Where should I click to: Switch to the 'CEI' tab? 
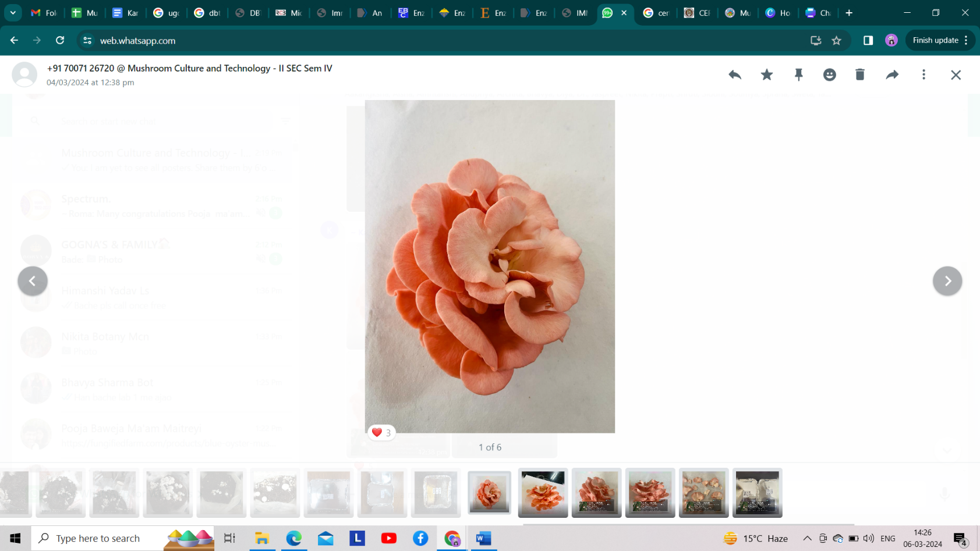coord(697,12)
